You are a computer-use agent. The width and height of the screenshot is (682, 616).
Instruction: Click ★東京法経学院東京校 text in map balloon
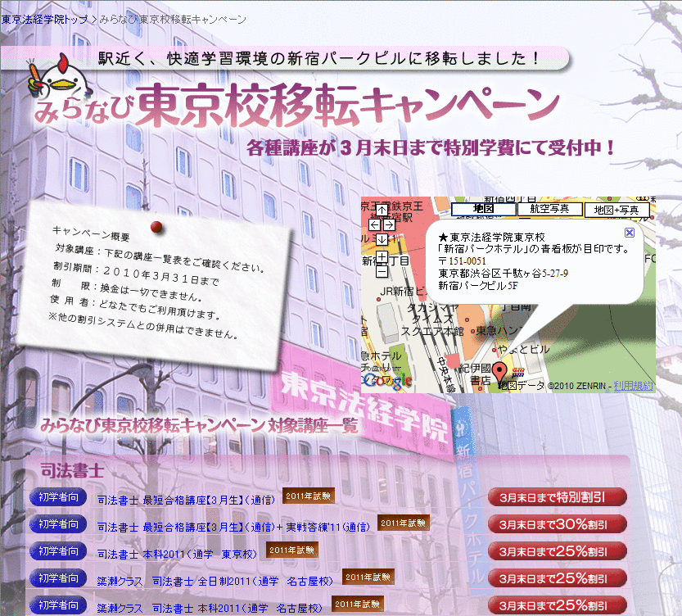click(492, 237)
